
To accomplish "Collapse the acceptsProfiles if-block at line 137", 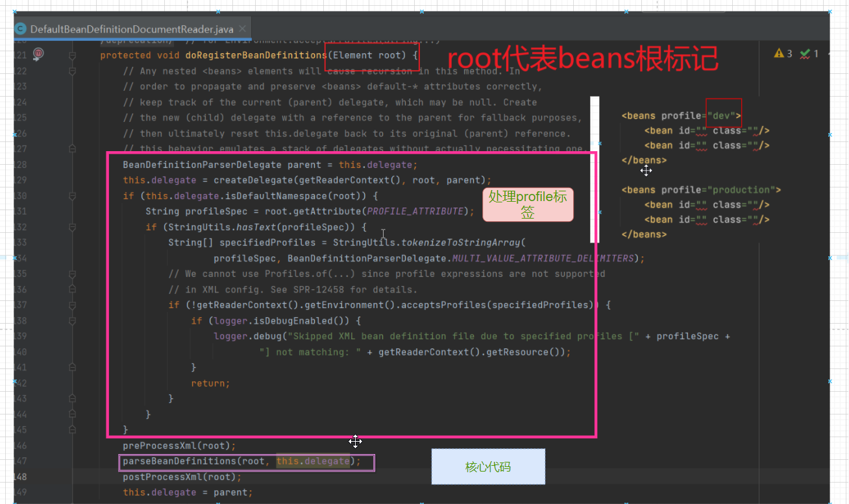I will pos(73,305).
